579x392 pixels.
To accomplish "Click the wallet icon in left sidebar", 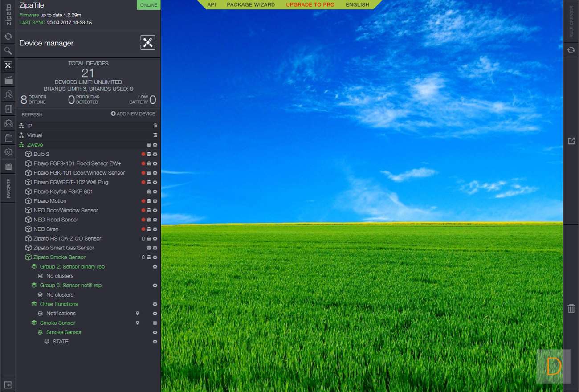I will (8, 138).
